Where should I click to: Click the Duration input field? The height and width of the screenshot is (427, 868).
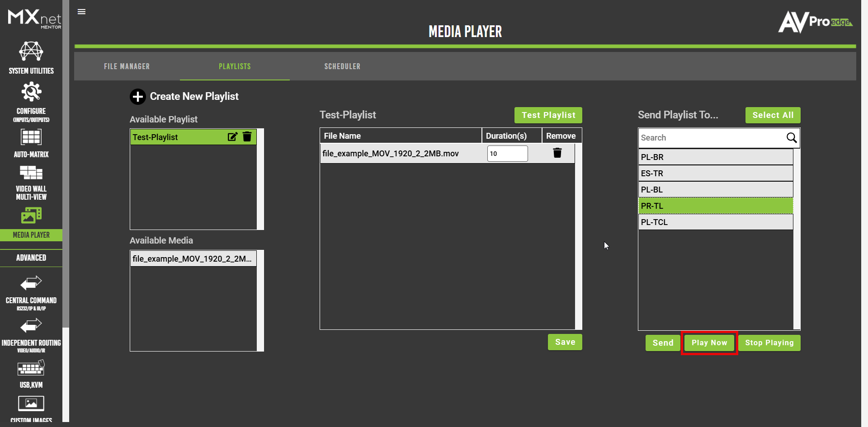(507, 154)
